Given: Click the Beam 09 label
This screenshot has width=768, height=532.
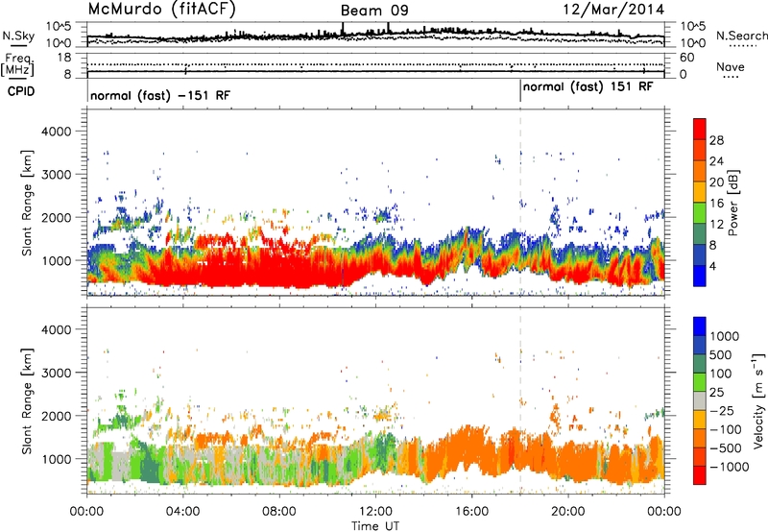Looking at the screenshot, I should point(374,11).
